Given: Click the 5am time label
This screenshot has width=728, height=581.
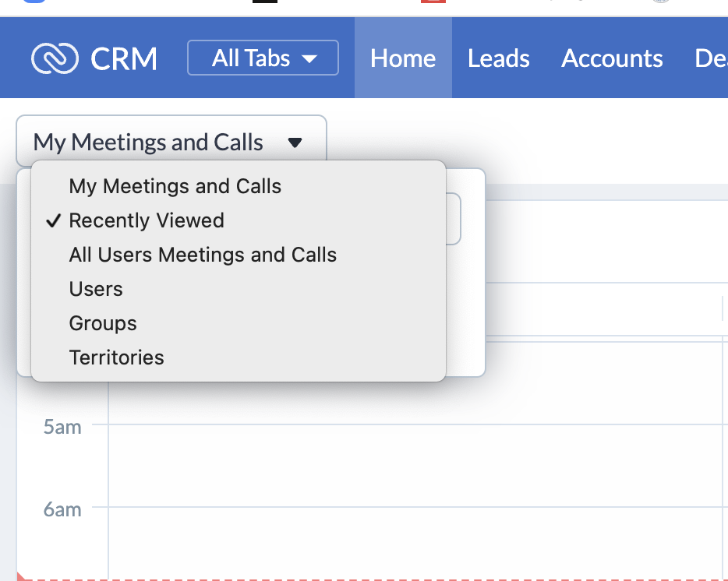Looking at the screenshot, I should (x=62, y=427).
